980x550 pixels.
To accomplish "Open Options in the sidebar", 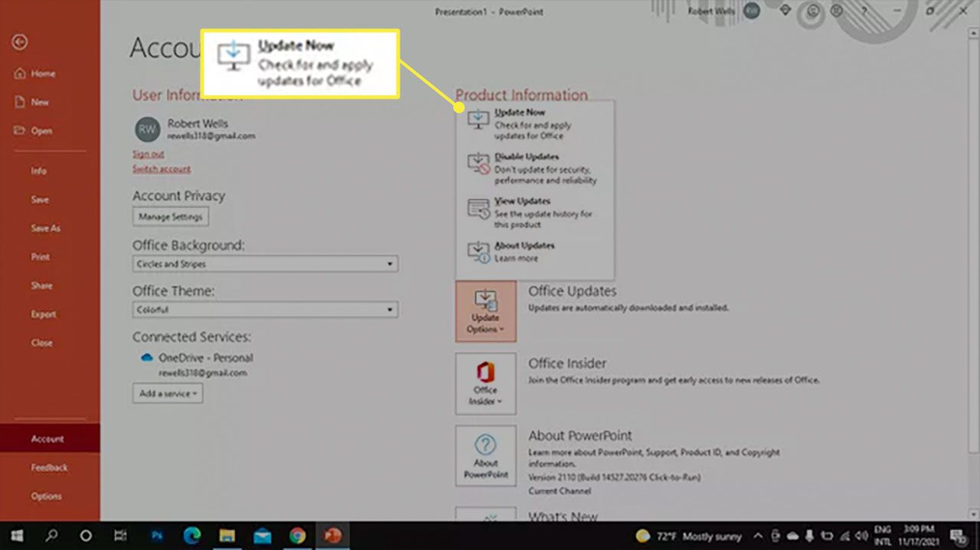I will [x=46, y=496].
